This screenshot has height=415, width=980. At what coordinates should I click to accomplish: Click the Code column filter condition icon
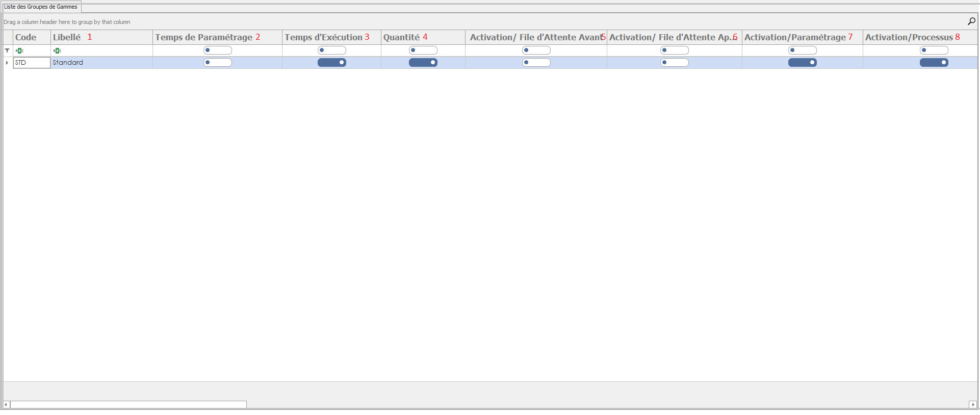coord(19,50)
